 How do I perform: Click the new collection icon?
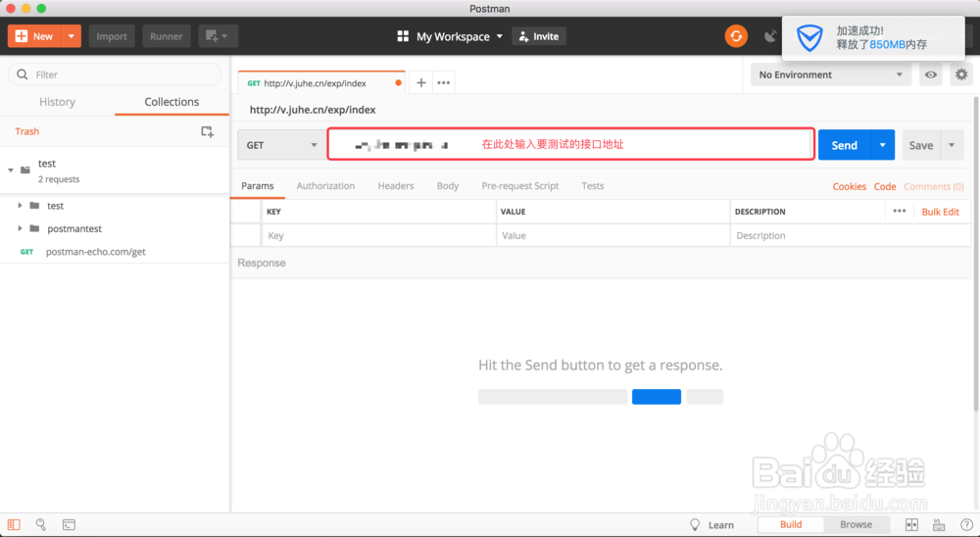coord(207,131)
